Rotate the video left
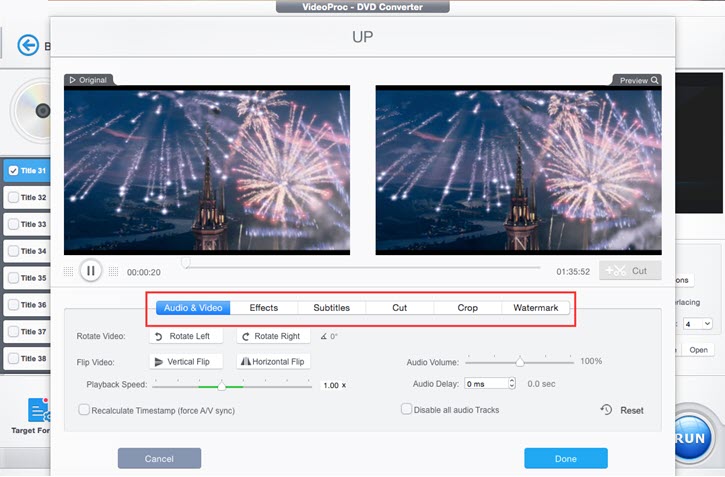Viewport: 725px width, 477px height. pyautogui.click(x=186, y=336)
